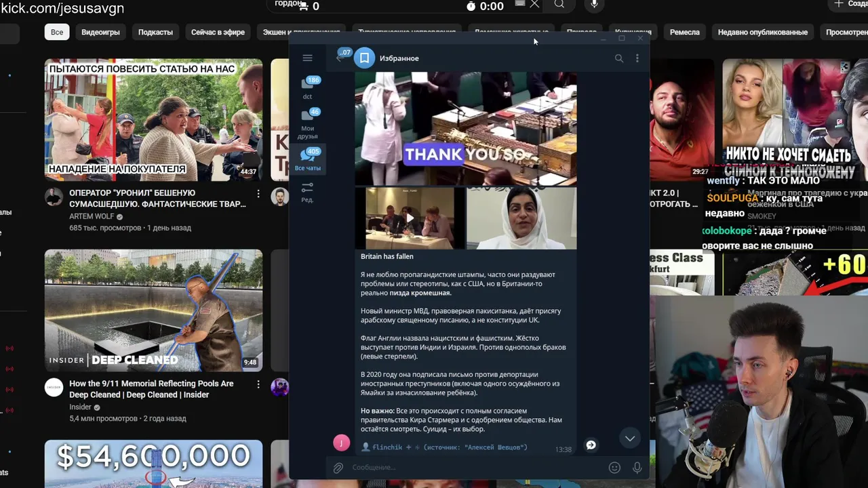Image resolution: width=868 pixels, height=488 pixels.
Task: Jump to the latest message with down arrow
Action: (x=630, y=439)
